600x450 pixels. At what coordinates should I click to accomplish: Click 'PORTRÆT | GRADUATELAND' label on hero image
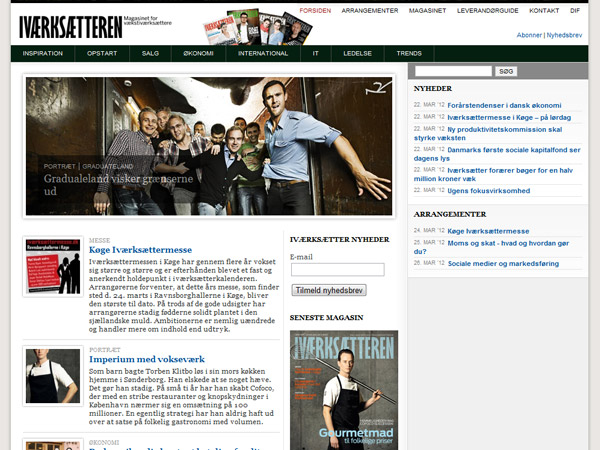(88, 166)
